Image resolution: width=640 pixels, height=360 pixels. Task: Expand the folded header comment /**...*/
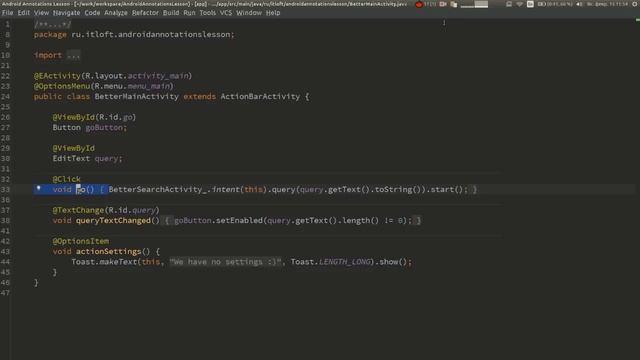pyautogui.click(x=52, y=24)
